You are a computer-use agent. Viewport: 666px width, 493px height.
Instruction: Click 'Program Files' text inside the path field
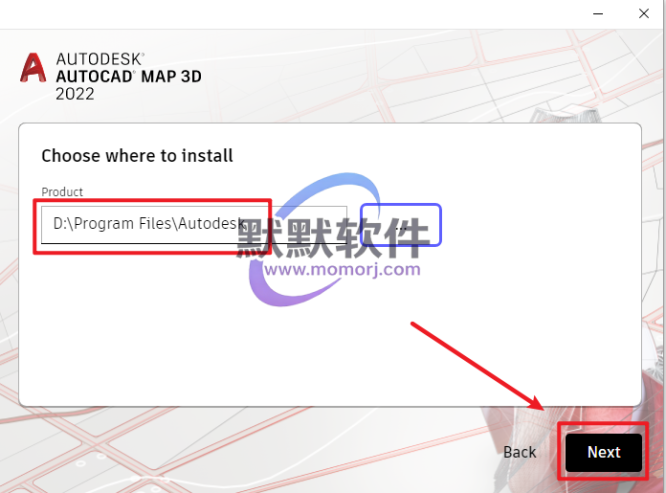[x=123, y=224]
